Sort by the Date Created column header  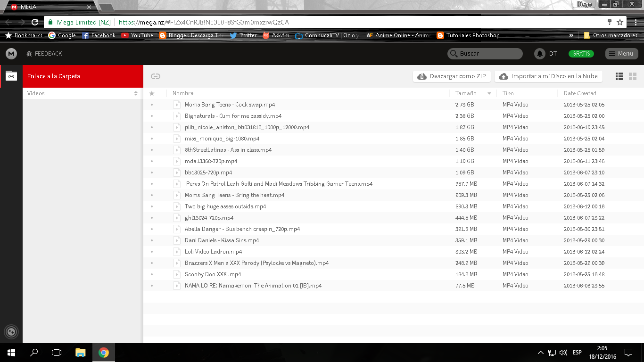pyautogui.click(x=580, y=93)
